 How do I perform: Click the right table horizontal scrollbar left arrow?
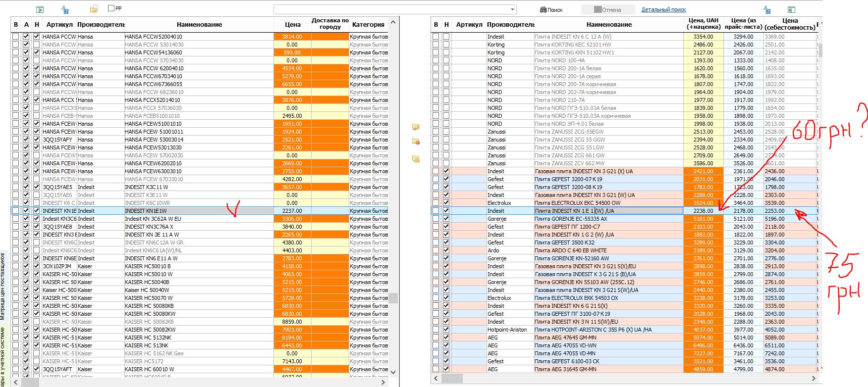[436, 378]
